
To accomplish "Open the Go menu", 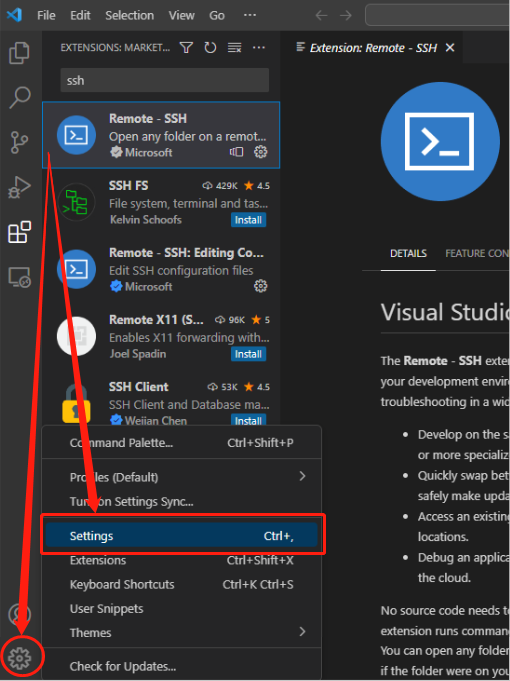I will tap(217, 15).
